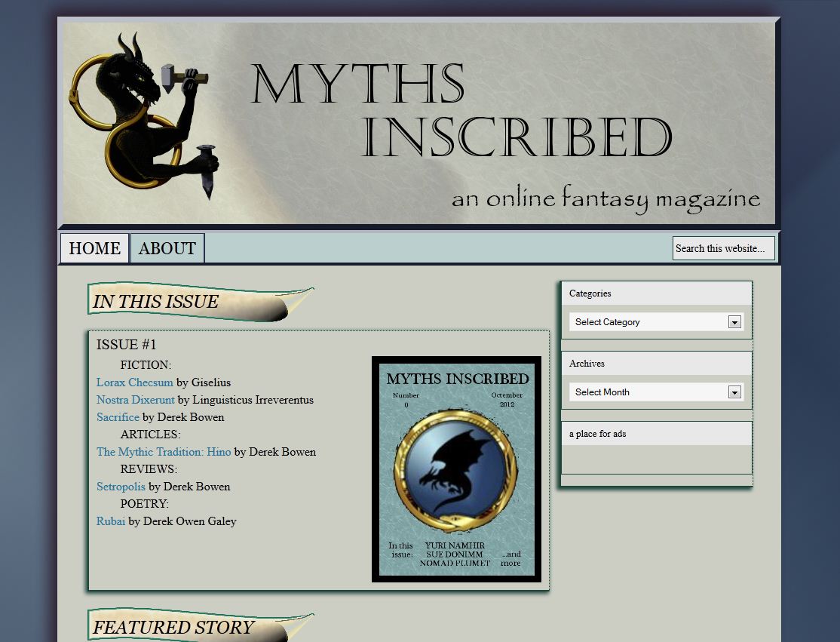Open the Lorax Checsum story link
The image size is (840, 642).
click(134, 382)
